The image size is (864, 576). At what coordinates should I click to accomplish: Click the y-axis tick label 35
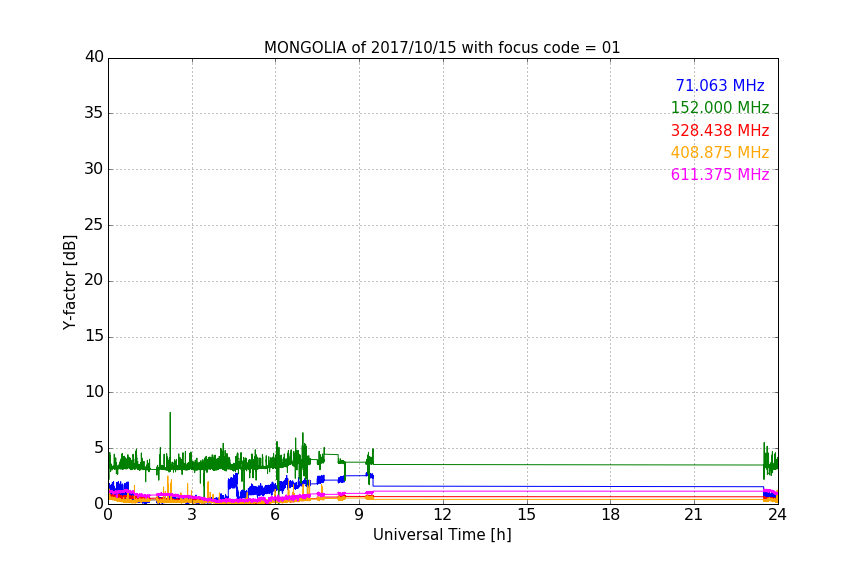coord(94,113)
